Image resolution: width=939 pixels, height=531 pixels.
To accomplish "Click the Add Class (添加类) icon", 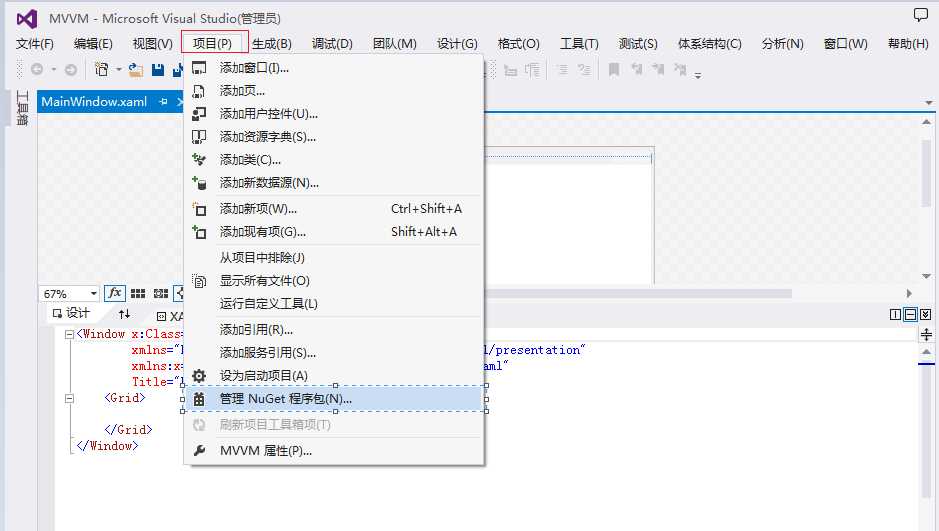I will (x=199, y=160).
